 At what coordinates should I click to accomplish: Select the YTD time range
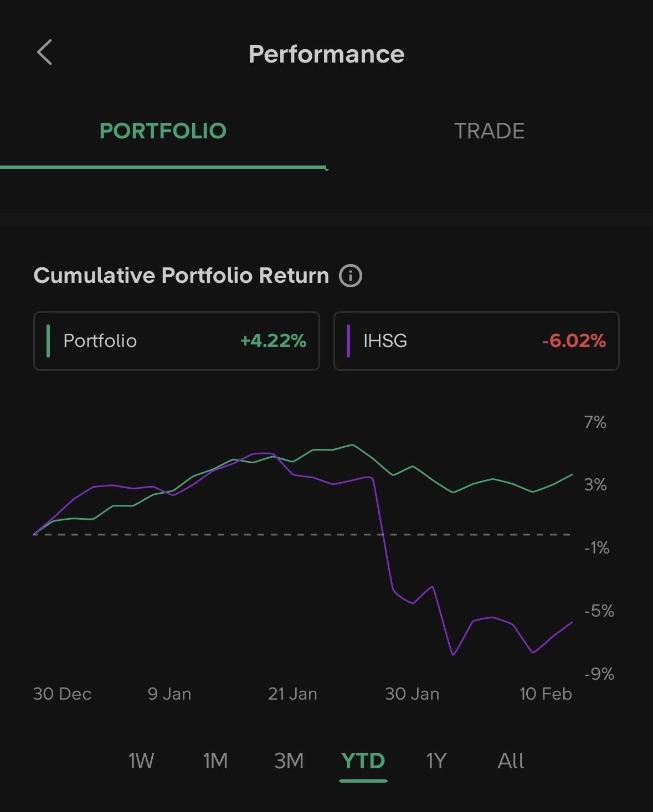(x=363, y=761)
